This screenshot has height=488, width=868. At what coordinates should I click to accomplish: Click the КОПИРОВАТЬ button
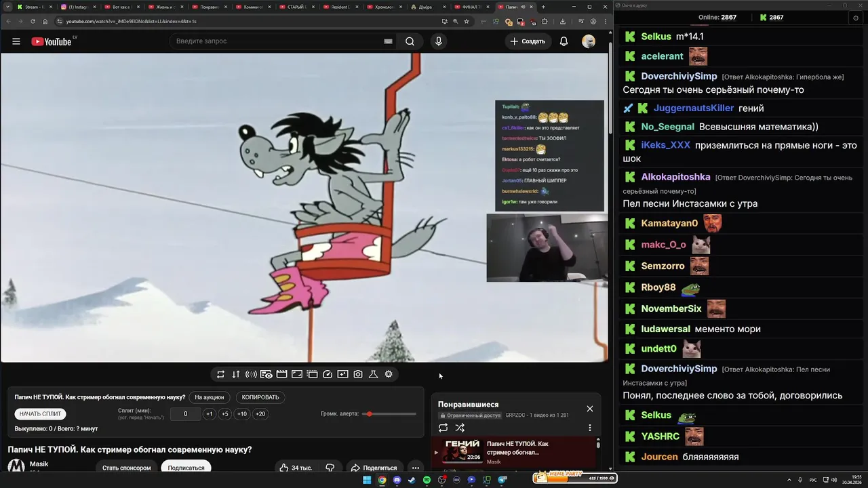(260, 397)
